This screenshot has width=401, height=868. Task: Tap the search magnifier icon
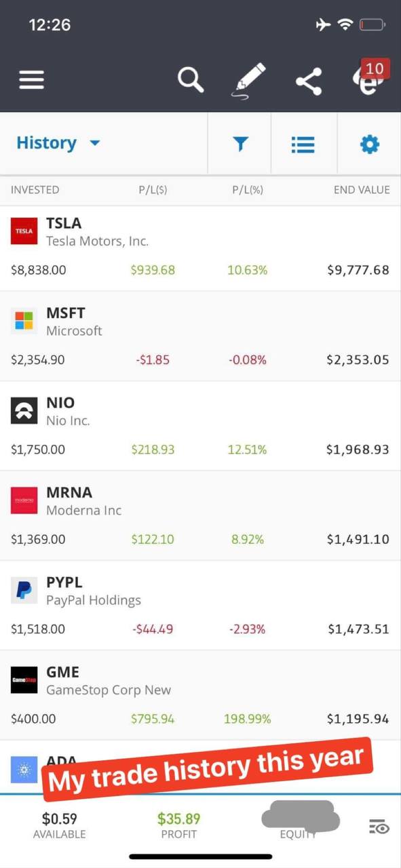click(x=191, y=79)
